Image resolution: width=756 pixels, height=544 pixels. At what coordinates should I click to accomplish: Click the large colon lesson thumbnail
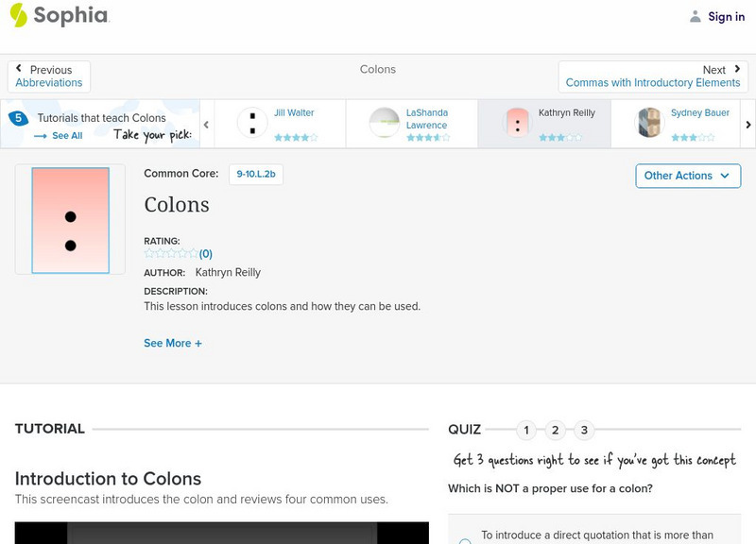(70, 220)
